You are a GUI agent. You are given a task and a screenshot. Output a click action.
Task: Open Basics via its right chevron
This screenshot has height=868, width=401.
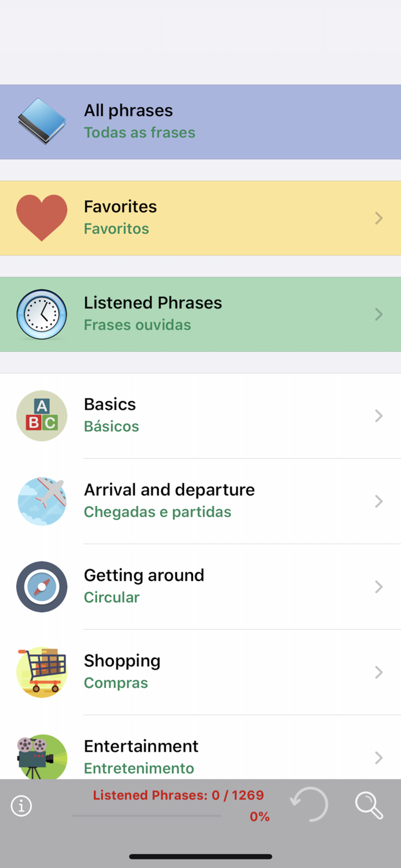click(378, 415)
